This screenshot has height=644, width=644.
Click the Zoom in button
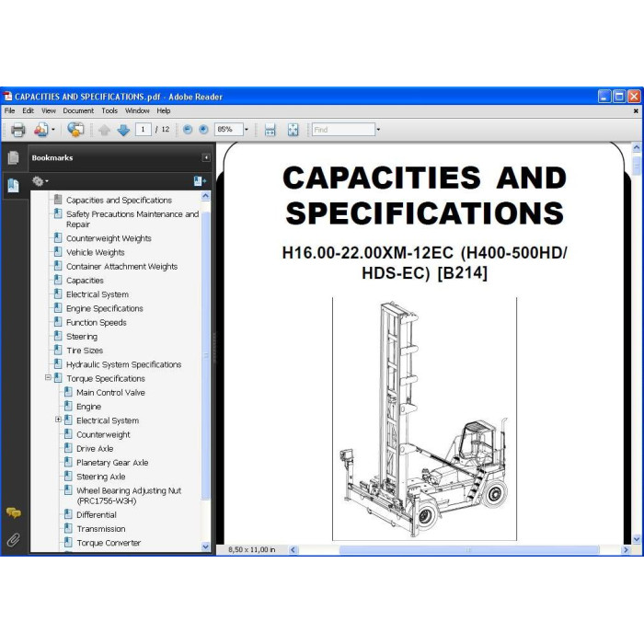[203, 130]
